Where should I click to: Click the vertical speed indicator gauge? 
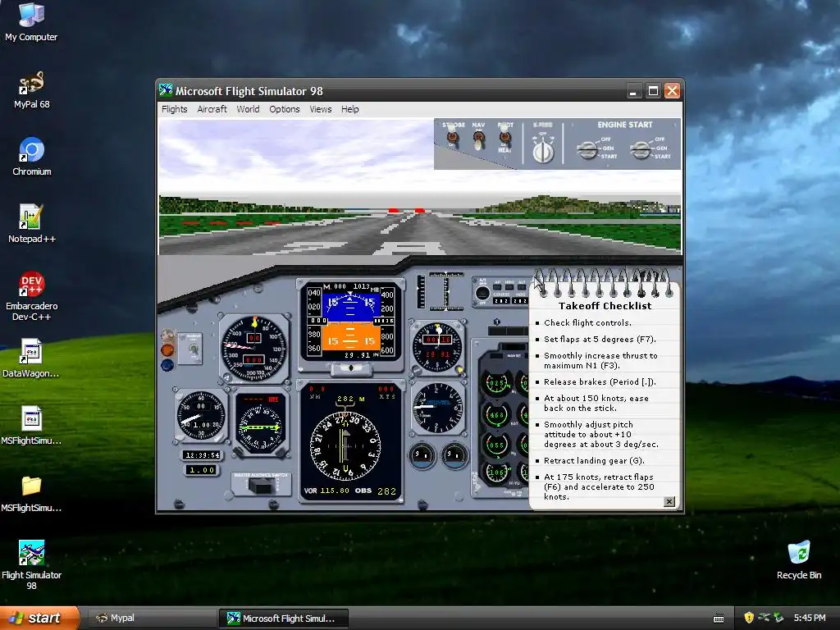pyautogui.click(x=438, y=407)
